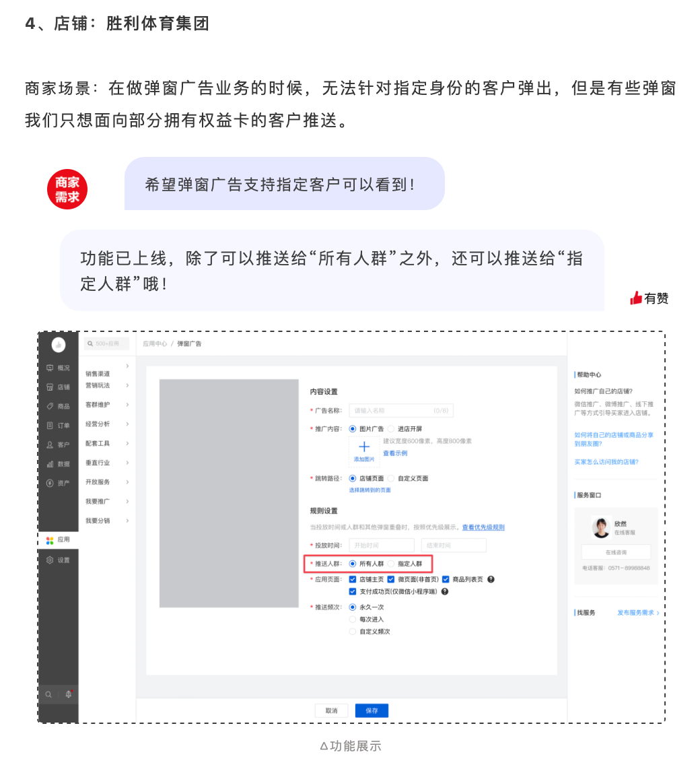The width and height of the screenshot is (700, 765).
Task: Click the 广告名称 text input field
Action: click(400, 410)
